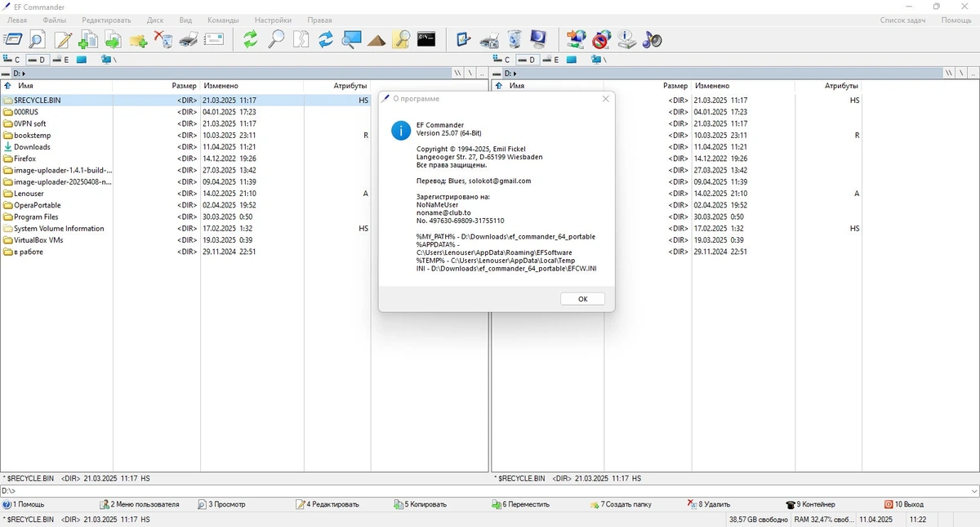Click the '6 Переместить' function key button
The height and width of the screenshot is (527, 980).
tap(520, 505)
